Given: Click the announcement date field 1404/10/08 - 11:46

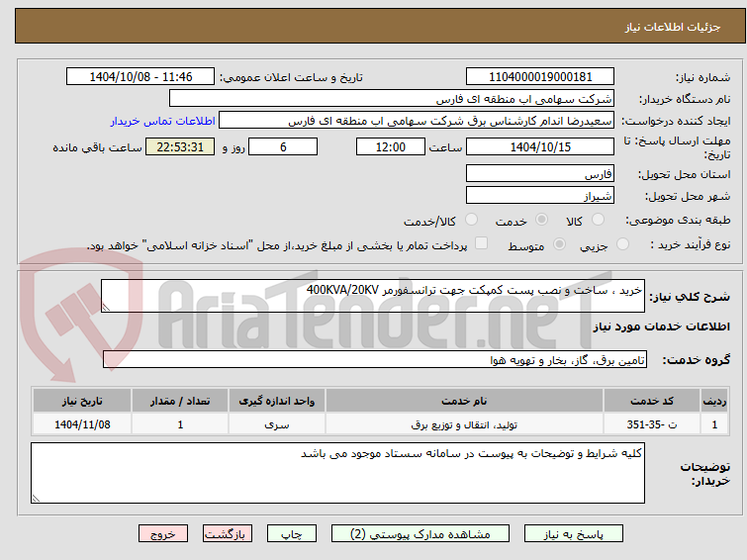Looking at the screenshot, I should point(140,77).
